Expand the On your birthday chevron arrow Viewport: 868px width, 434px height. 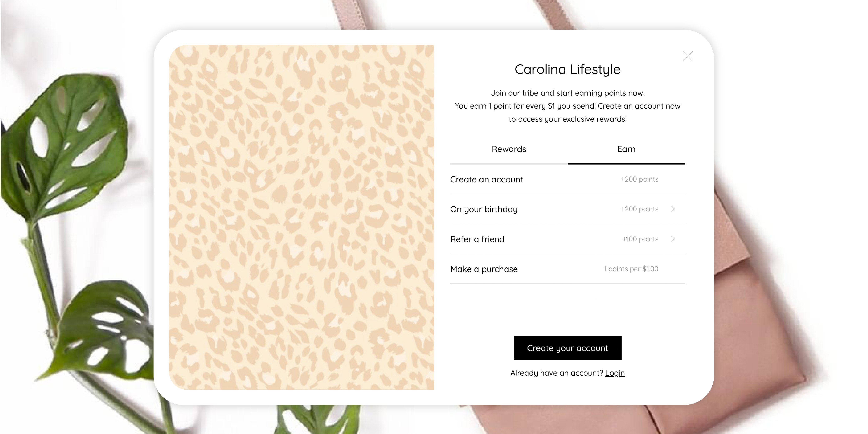click(673, 209)
